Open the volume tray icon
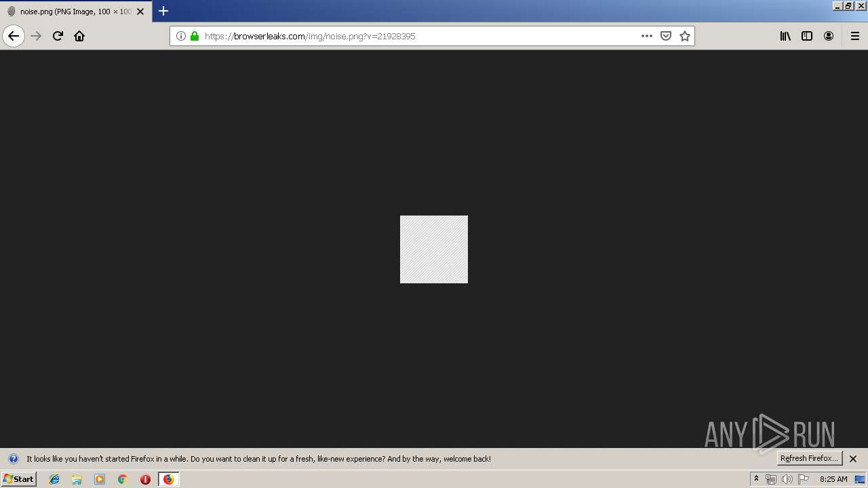 [x=787, y=479]
